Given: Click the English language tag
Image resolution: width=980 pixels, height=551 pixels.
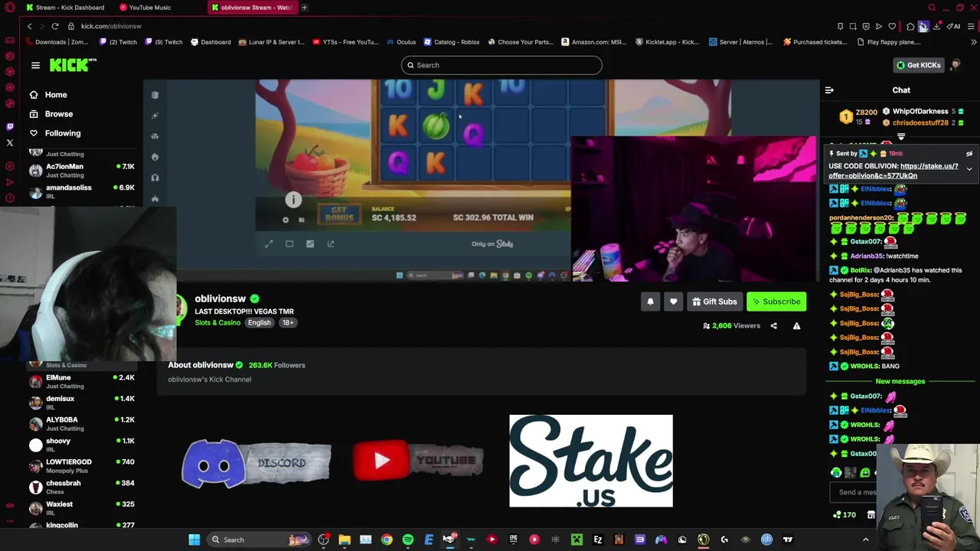Looking at the screenshot, I should [x=259, y=323].
